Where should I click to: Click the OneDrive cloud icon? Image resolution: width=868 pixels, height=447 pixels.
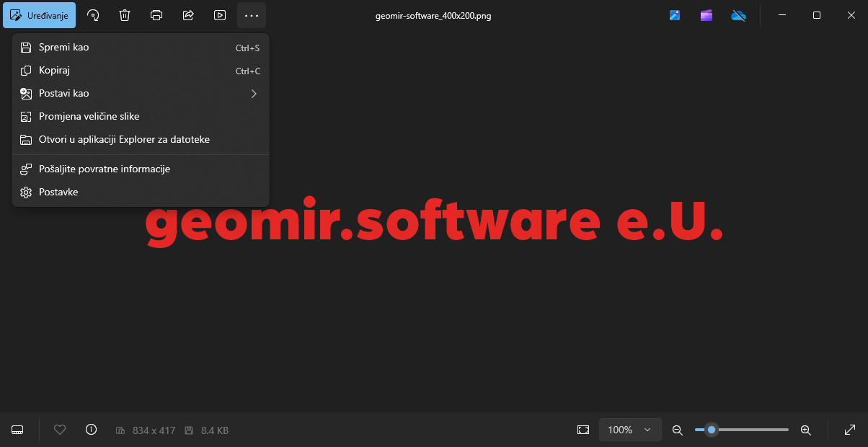[x=738, y=15]
